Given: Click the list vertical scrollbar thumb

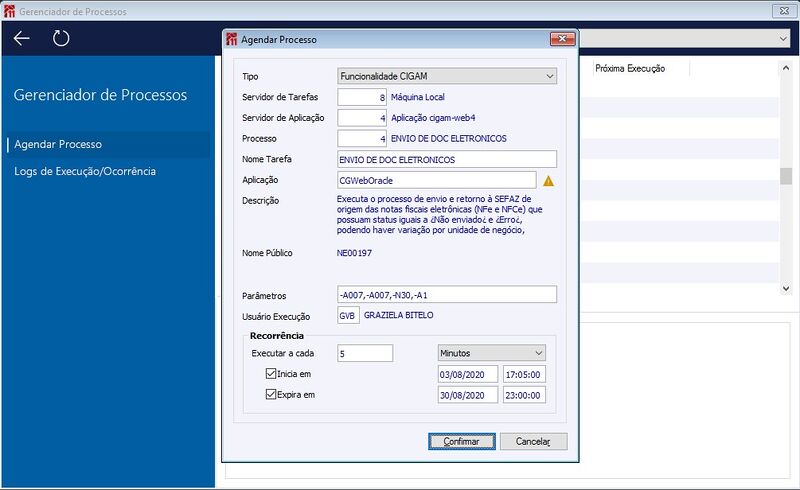Looking at the screenshot, I should [x=786, y=176].
